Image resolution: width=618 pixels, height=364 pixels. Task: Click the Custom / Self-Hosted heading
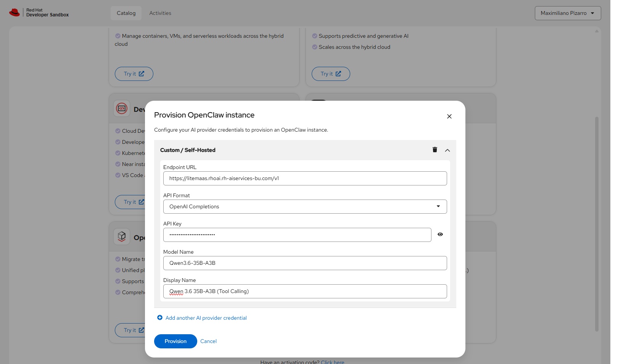188,150
